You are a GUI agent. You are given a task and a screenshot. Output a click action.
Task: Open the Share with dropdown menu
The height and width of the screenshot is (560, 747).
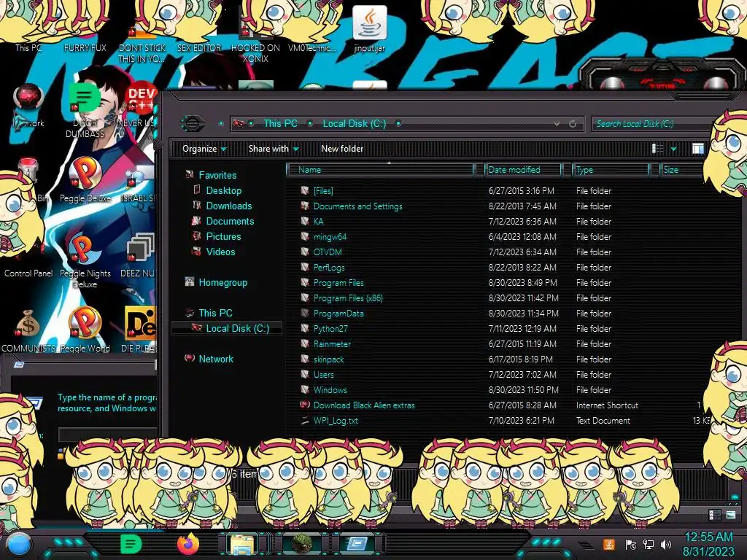[x=274, y=149]
